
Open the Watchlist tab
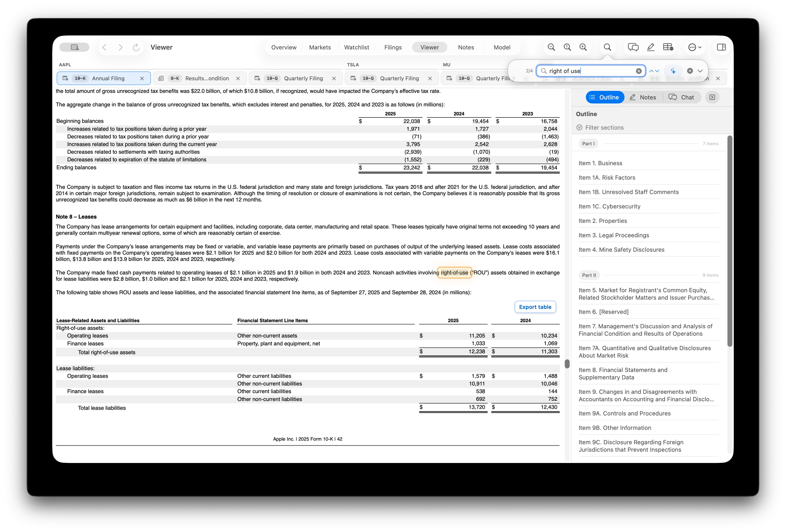(357, 47)
